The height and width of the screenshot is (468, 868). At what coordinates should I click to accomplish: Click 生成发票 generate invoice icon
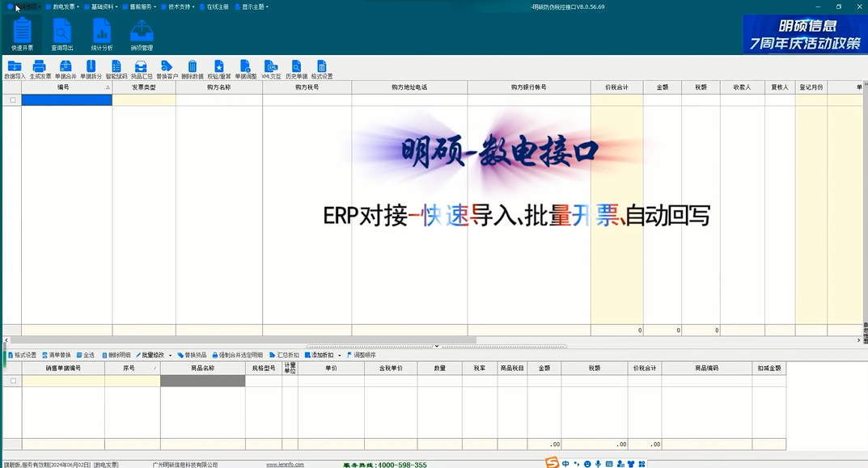pos(40,70)
